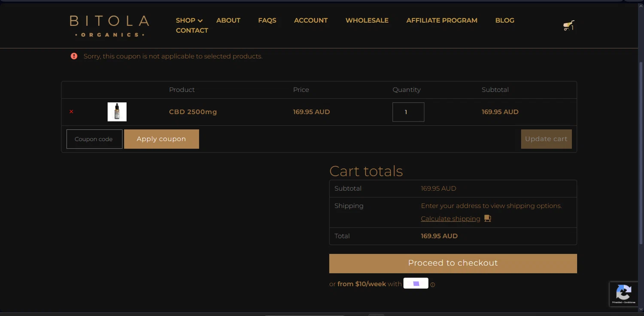This screenshot has width=644, height=316.
Task: Click the 'from $10/week' text
Action: pyautogui.click(x=361, y=284)
